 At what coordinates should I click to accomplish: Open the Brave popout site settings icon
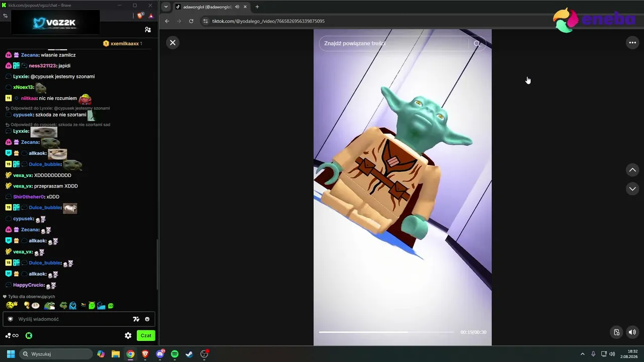point(5,16)
